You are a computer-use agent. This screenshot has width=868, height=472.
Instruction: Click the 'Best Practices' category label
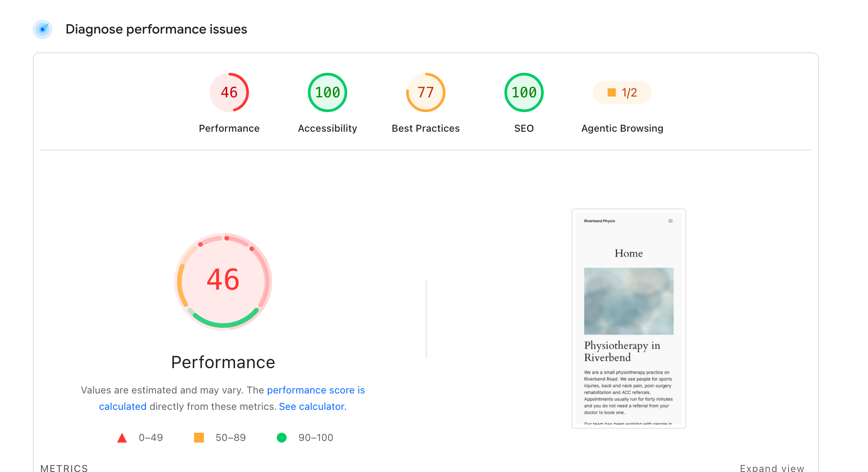coord(426,128)
